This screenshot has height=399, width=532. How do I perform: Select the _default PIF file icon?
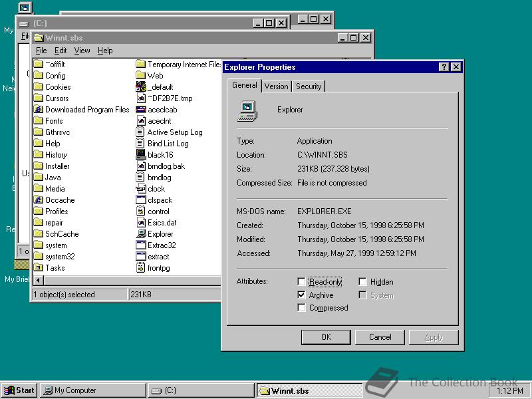(140, 87)
